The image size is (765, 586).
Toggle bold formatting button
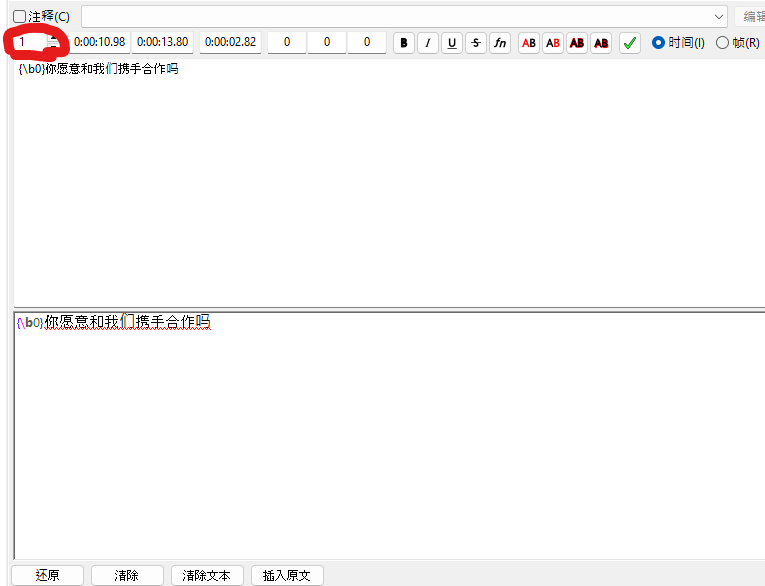403,43
